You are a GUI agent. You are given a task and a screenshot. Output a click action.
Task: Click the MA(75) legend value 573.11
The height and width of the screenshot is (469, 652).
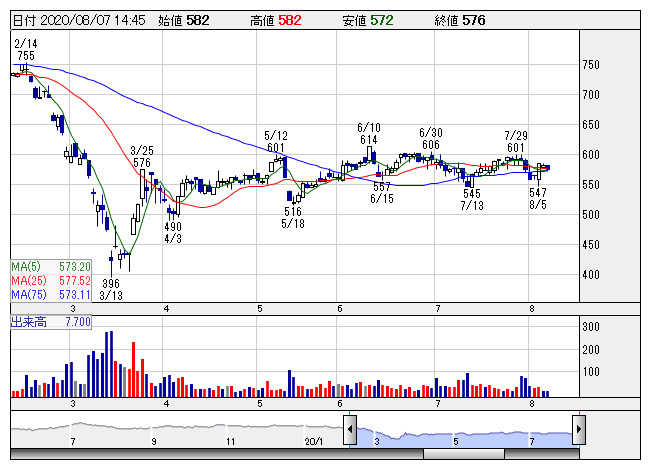click(74, 295)
